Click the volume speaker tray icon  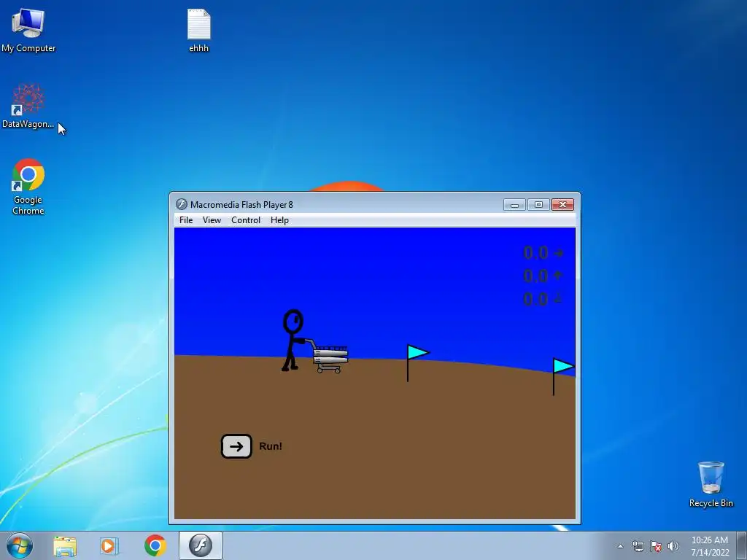(x=673, y=546)
